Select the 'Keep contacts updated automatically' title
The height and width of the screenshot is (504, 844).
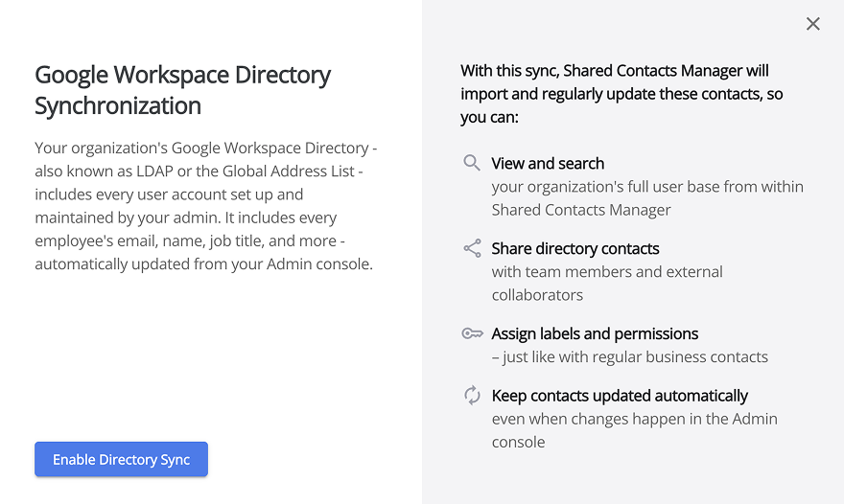point(620,396)
